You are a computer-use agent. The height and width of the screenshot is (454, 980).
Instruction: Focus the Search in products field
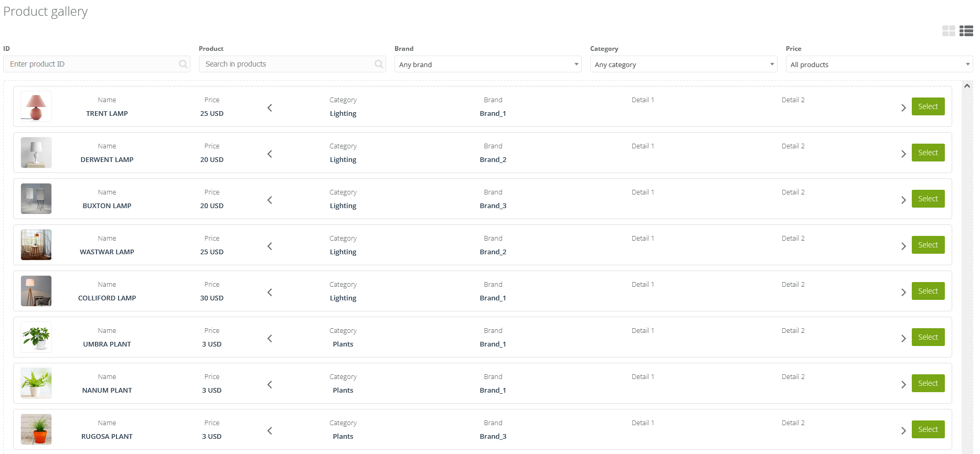(292, 64)
